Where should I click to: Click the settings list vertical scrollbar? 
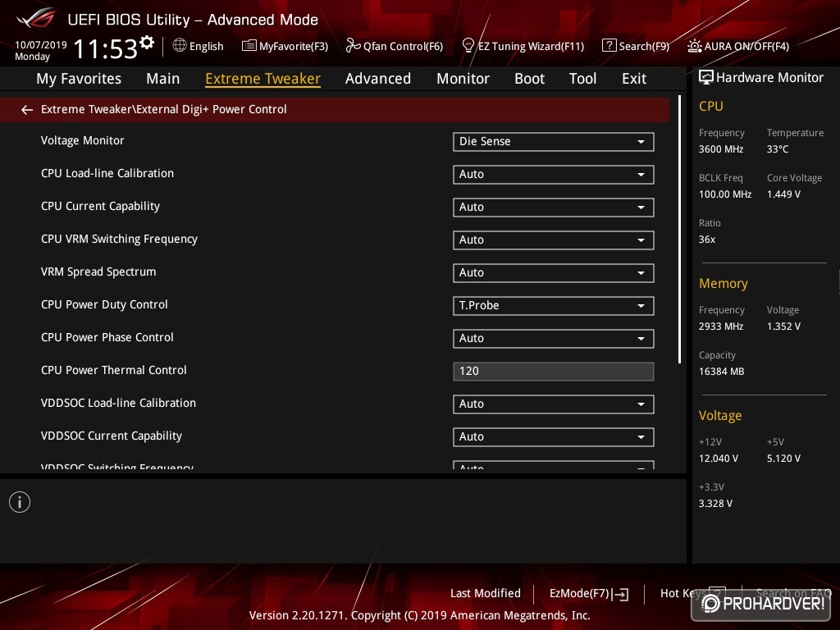coord(679,230)
